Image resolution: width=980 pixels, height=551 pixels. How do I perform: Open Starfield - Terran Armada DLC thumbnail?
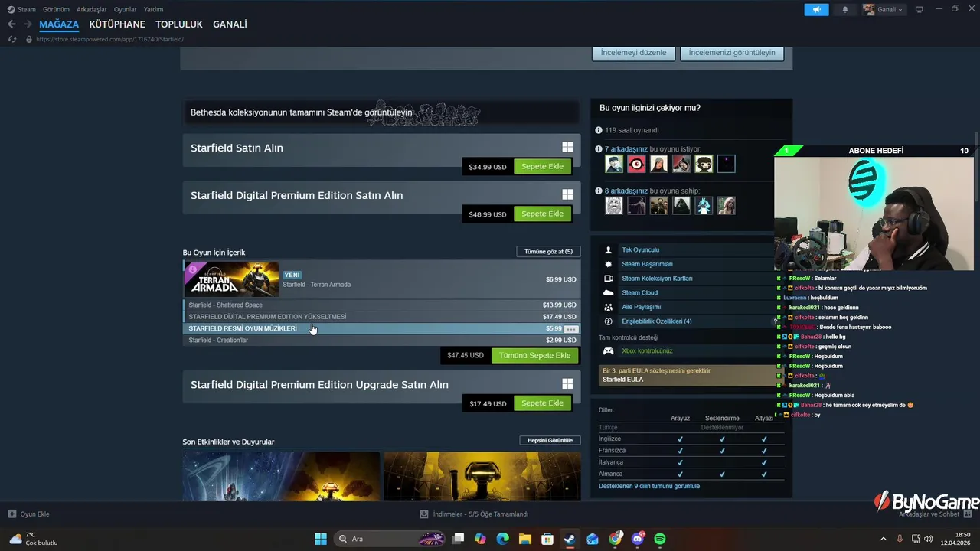(231, 279)
